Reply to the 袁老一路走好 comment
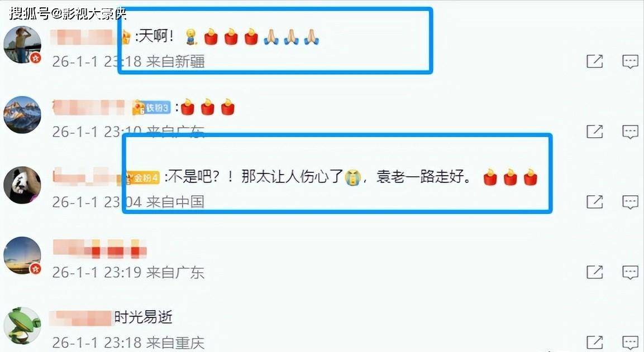The image size is (644, 352). (x=630, y=202)
